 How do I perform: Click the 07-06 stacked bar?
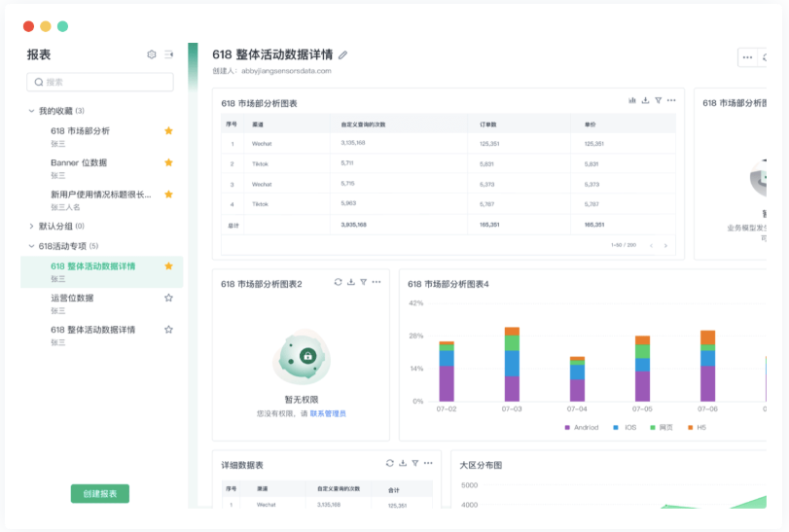[707, 366]
